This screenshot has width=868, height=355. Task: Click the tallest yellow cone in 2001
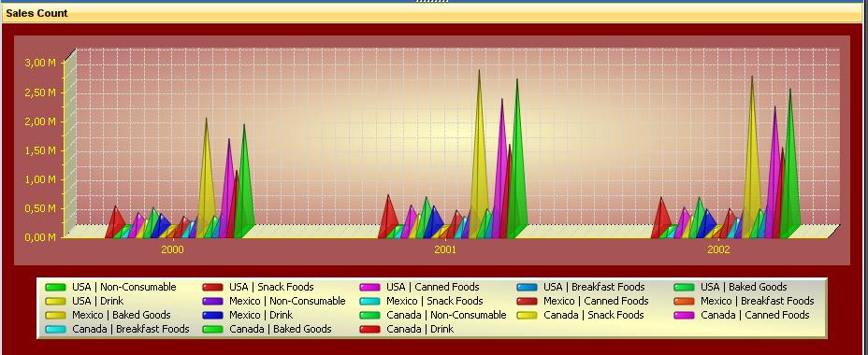(480, 166)
